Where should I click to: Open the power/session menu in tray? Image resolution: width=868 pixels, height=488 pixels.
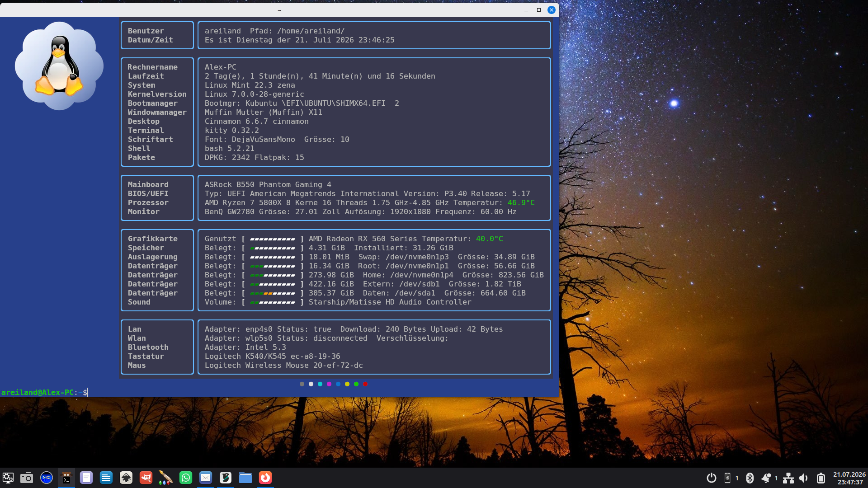[712, 478]
